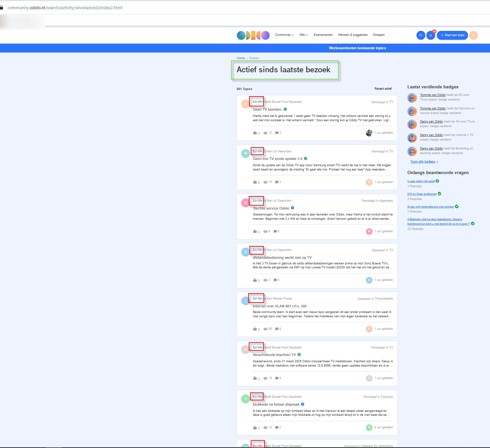
Task: Click the '681 Topics' count text
Action: pos(245,89)
